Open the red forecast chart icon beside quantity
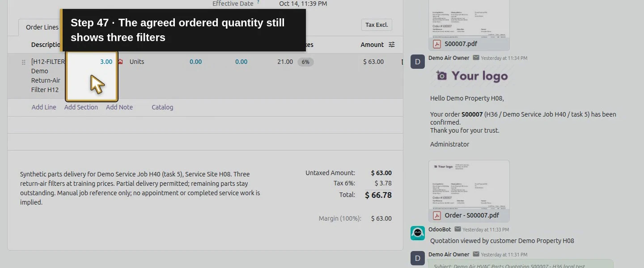 [x=120, y=62]
